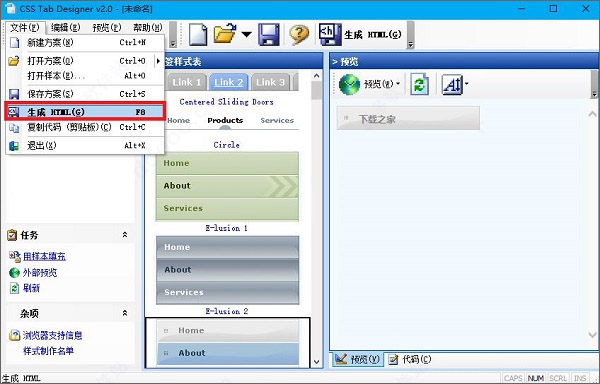Click the 外部预览 link
The height and width of the screenshot is (384, 600).
(x=40, y=273)
